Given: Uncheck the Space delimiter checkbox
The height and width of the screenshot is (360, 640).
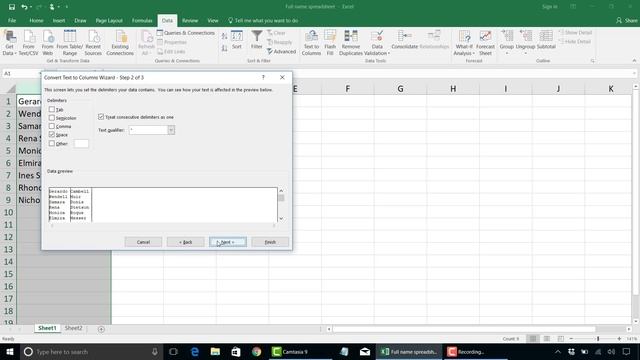Looking at the screenshot, I should point(52,134).
